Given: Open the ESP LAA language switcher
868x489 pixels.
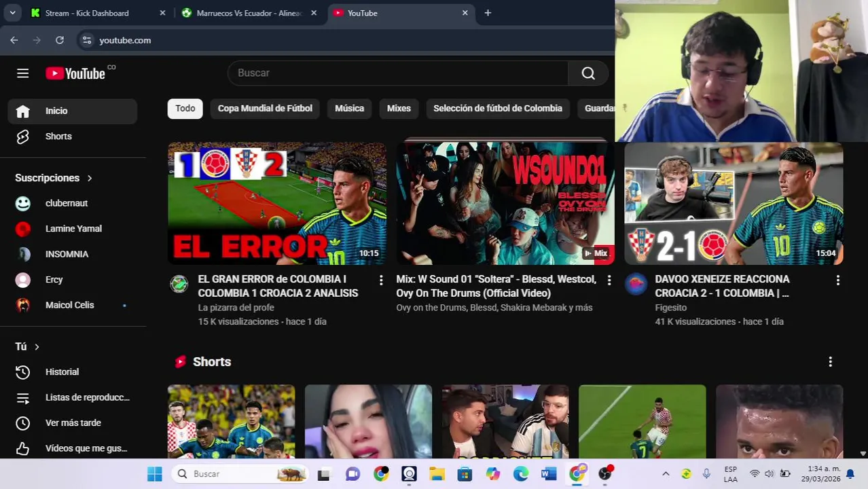Looking at the screenshot, I should [x=731, y=474].
